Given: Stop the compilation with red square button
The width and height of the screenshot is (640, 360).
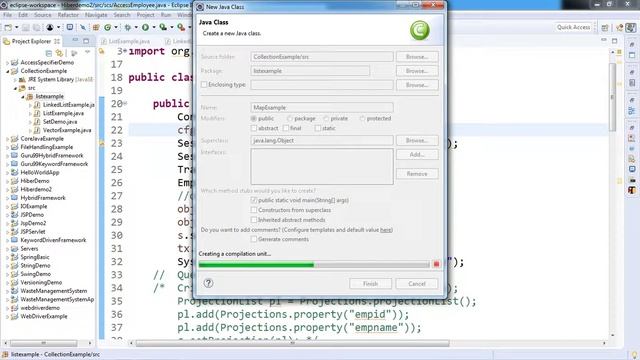Looking at the screenshot, I should click(436, 264).
